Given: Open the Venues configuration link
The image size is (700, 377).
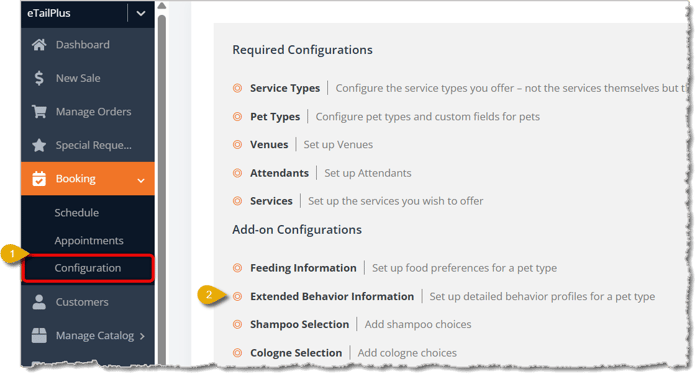Looking at the screenshot, I should click(269, 145).
